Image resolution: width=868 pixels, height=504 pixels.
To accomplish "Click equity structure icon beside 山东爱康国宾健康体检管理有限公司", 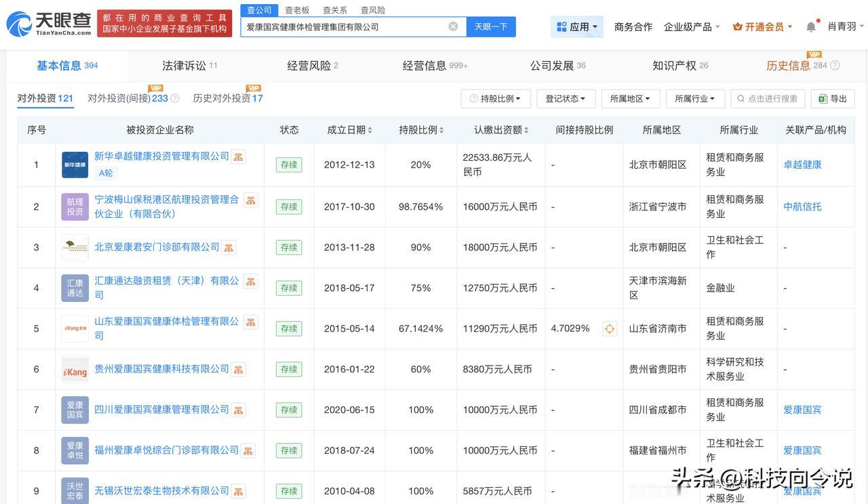I will pos(250,322).
